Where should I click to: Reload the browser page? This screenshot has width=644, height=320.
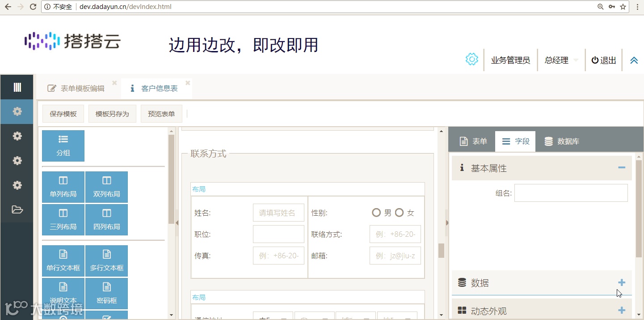[x=33, y=7]
